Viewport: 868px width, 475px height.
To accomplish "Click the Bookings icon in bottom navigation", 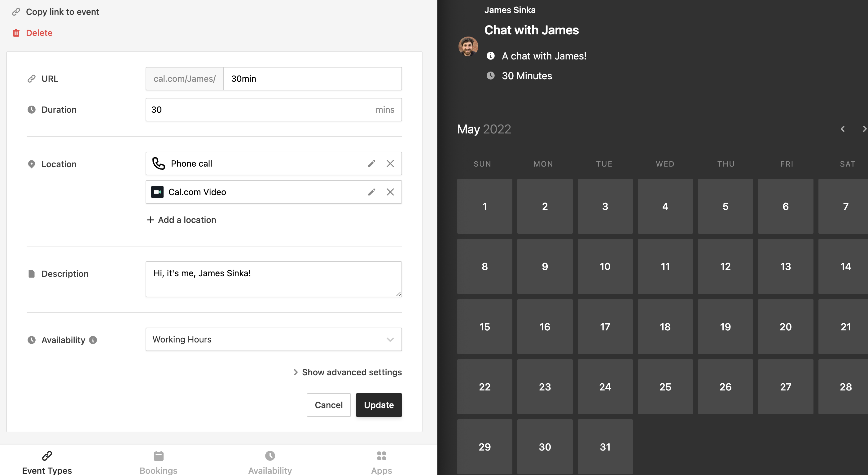I will click(158, 456).
